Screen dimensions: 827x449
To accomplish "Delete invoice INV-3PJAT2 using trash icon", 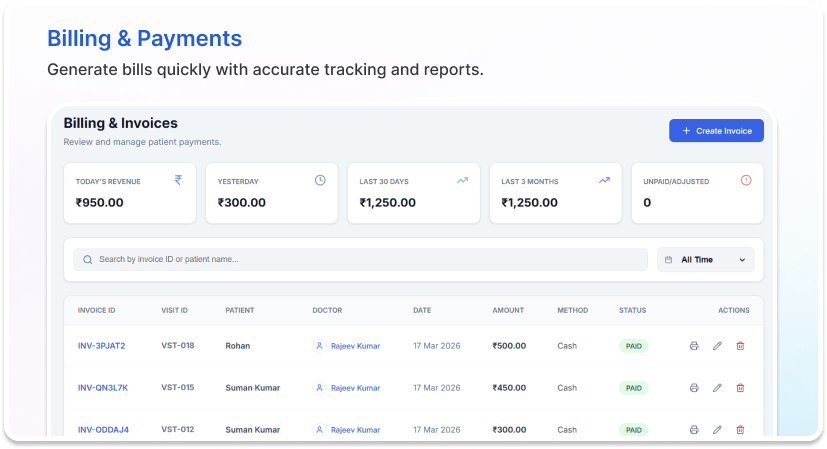I will (741, 346).
